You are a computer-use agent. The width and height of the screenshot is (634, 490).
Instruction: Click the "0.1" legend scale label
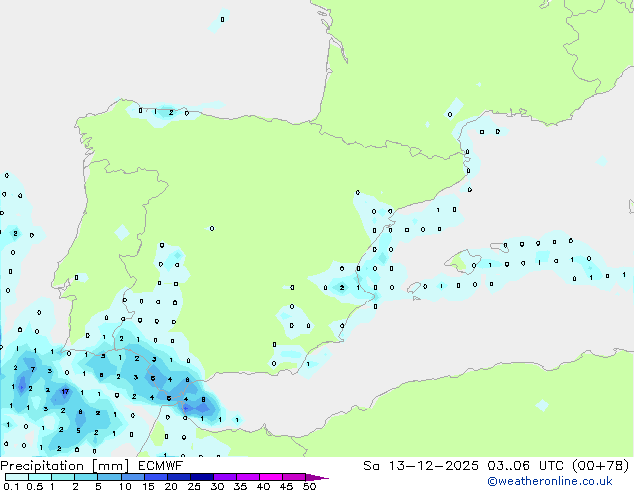tap(11, 486)
